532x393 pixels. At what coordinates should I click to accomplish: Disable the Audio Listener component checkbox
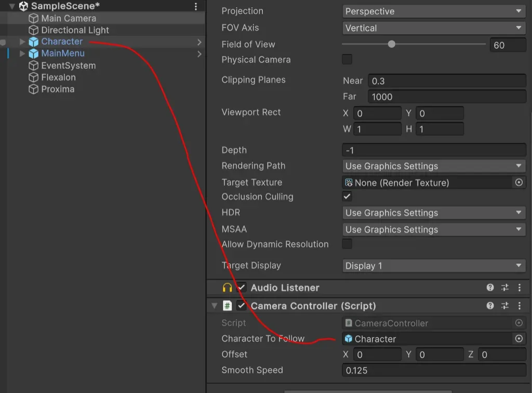tap(242, 287)
